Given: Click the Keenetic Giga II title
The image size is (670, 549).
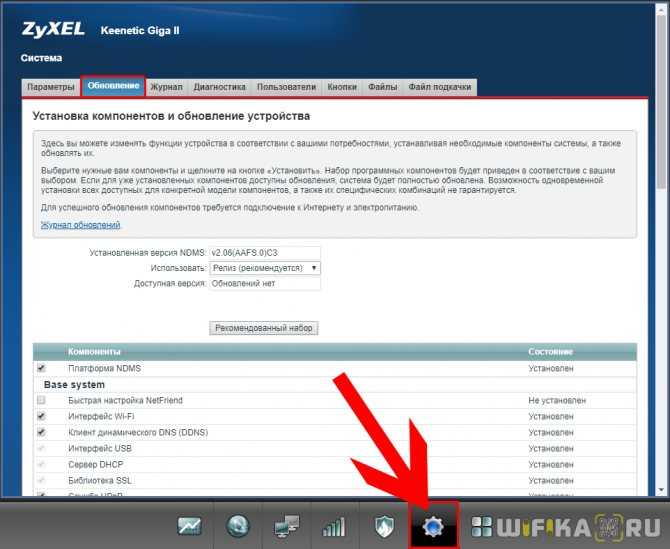Looking at the screenshot, I should 140,31.
